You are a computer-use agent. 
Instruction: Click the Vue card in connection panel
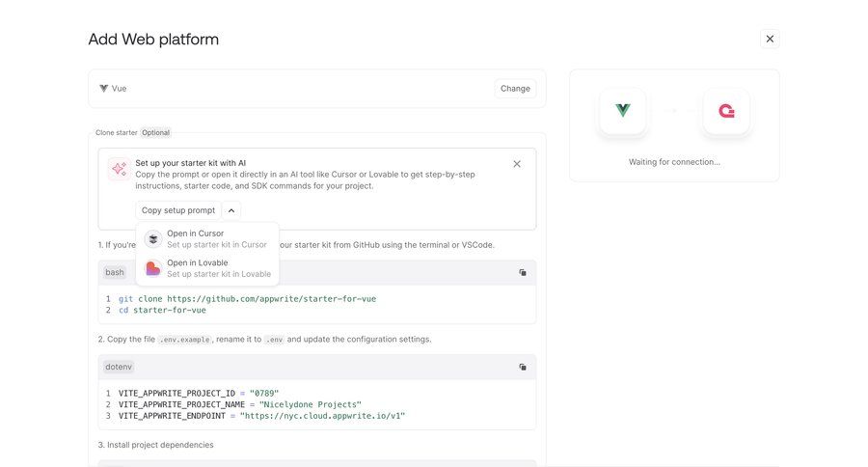click(623, 111)
